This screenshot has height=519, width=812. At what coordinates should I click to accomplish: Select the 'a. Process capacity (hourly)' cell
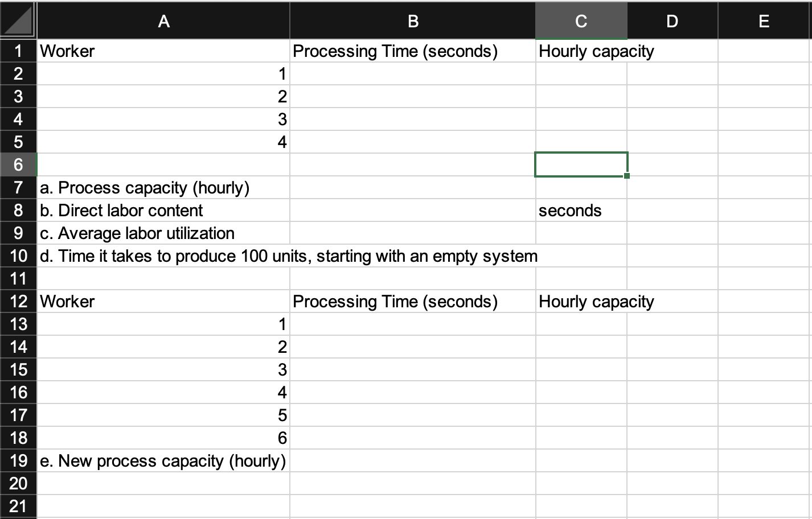pyautogui.click(x=164, y=187)
